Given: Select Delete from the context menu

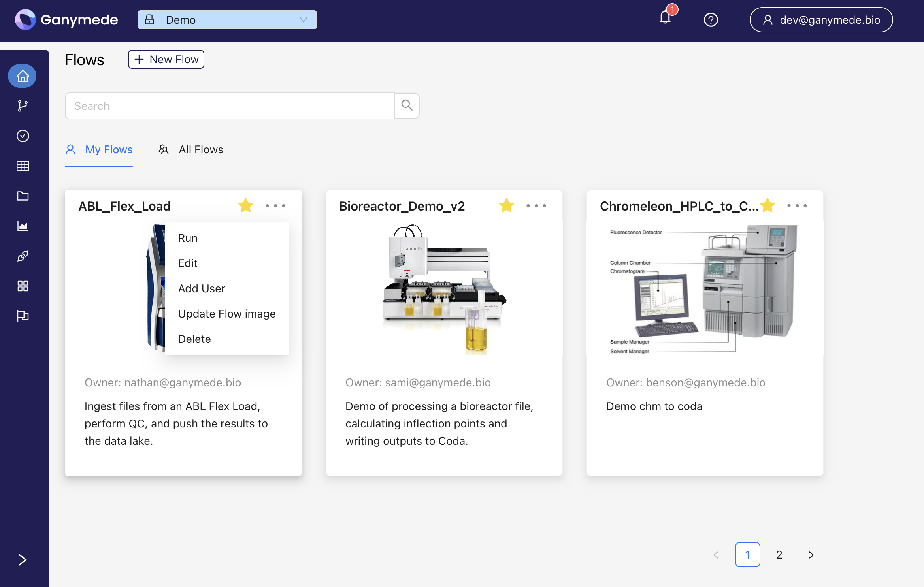Looking at the screenshot, I should pos(227,339).
